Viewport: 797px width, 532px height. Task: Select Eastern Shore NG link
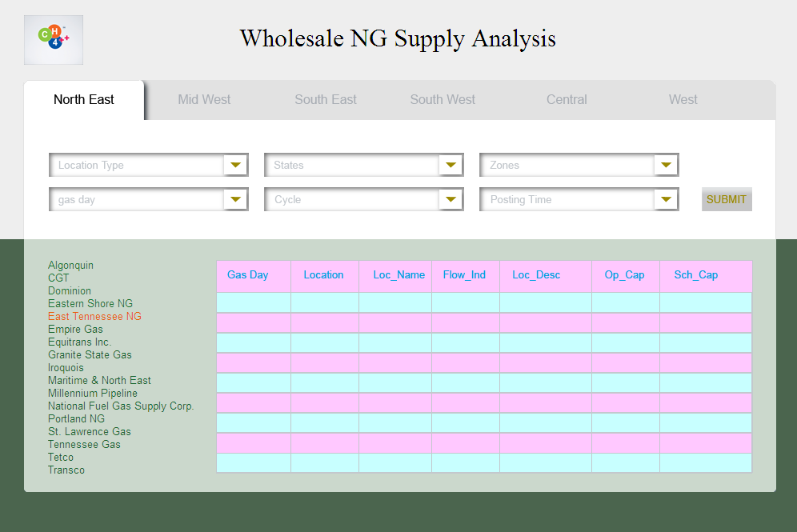90,303
